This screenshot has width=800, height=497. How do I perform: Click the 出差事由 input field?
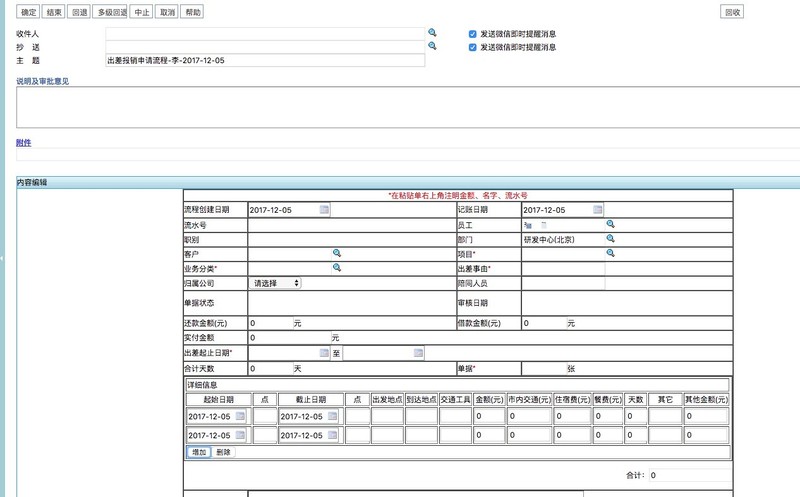coord(563,269)
